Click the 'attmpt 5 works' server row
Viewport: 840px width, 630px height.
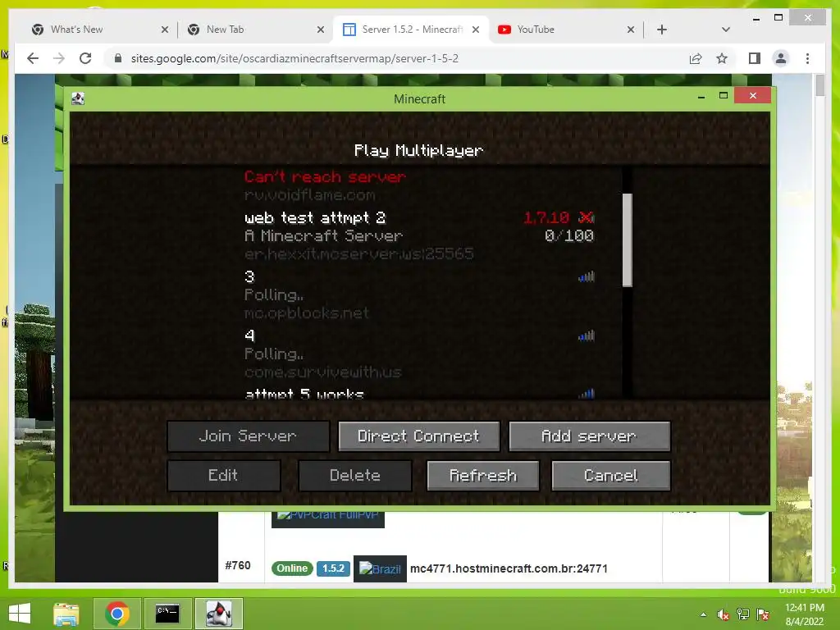click(x=419, y=394)
